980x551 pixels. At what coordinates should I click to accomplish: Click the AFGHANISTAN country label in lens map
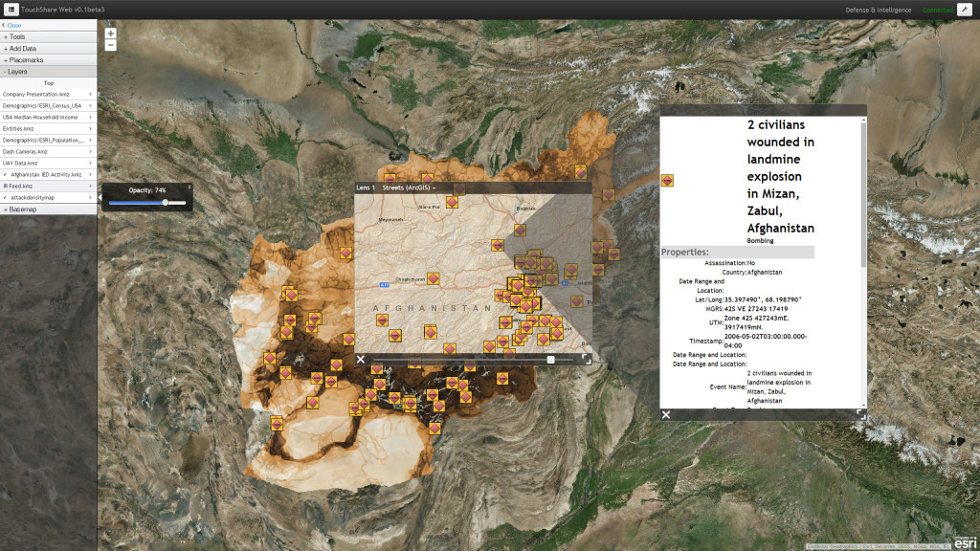point(432,308)
